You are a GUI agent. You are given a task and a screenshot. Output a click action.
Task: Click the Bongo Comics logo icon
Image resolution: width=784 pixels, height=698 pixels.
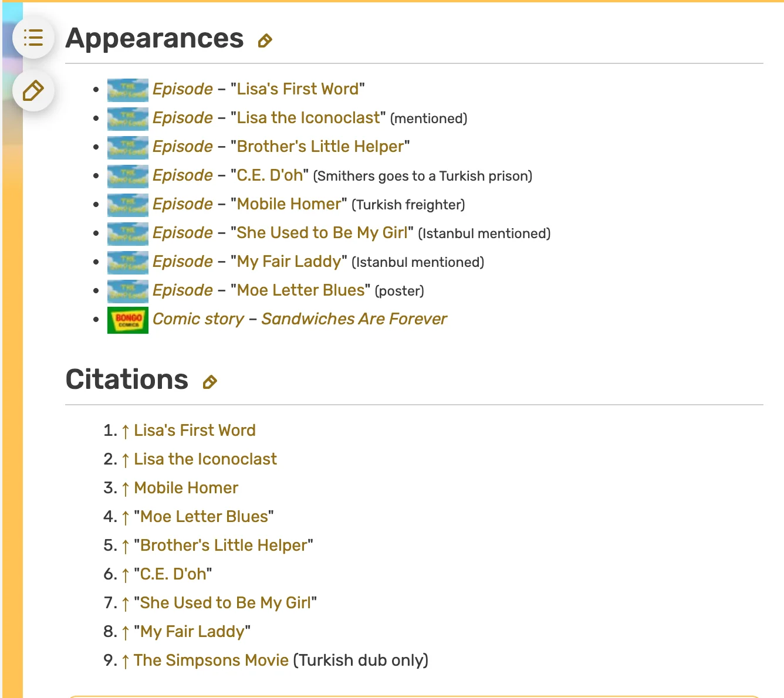tap(127, 320)
